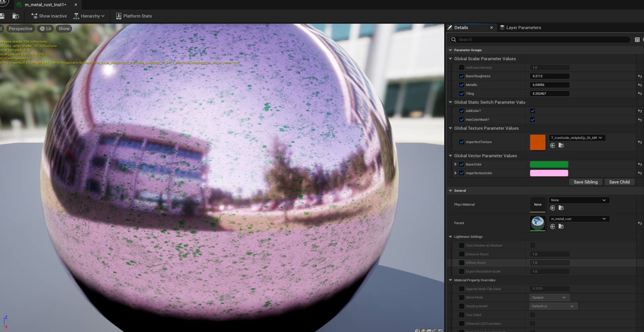Screen dimensions: 644x332
Task: Enable the AddColorIntensity parameter override checkbox
Action: click(461, 67)
